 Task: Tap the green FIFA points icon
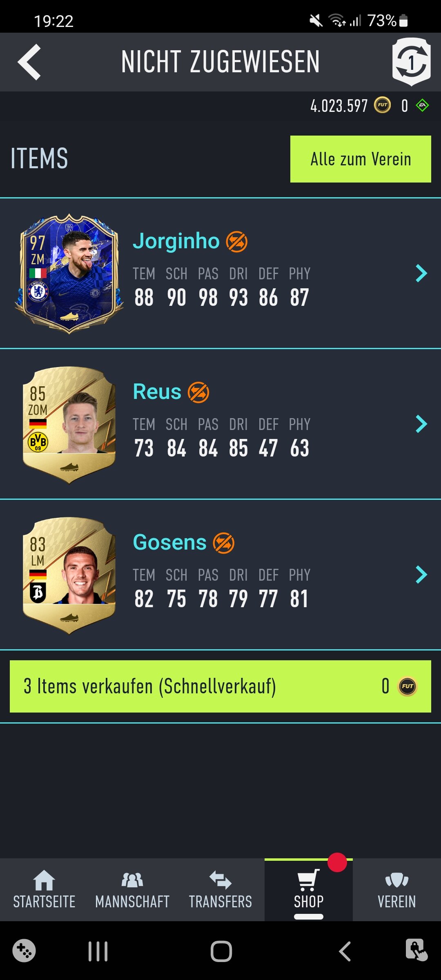pos(422,105)
